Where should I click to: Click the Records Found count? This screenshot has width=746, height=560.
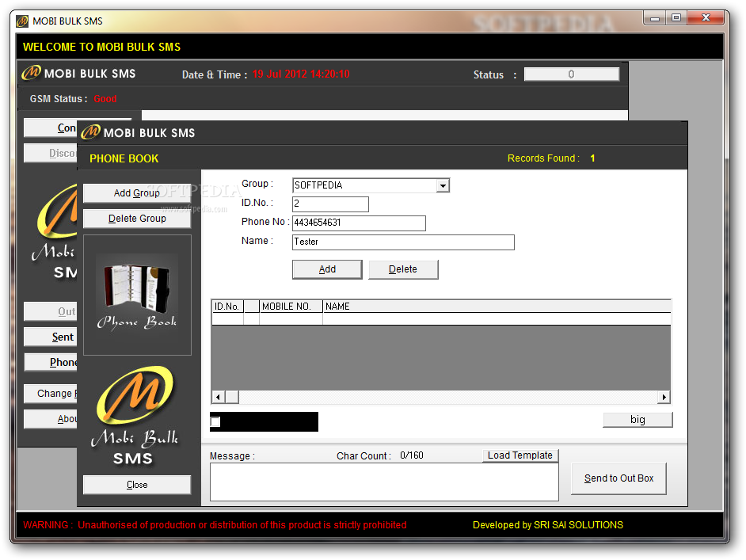(592, 158)
